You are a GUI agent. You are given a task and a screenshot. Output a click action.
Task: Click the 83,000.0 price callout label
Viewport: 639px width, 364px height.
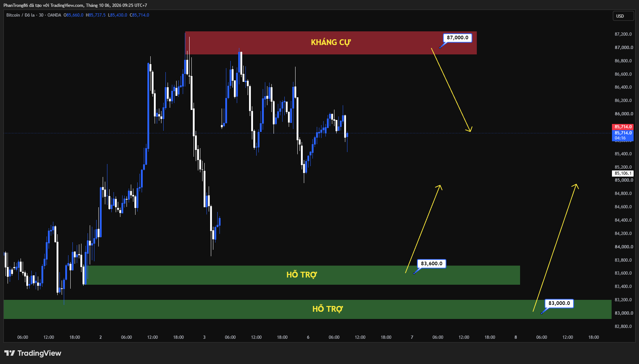coord(559,303)
